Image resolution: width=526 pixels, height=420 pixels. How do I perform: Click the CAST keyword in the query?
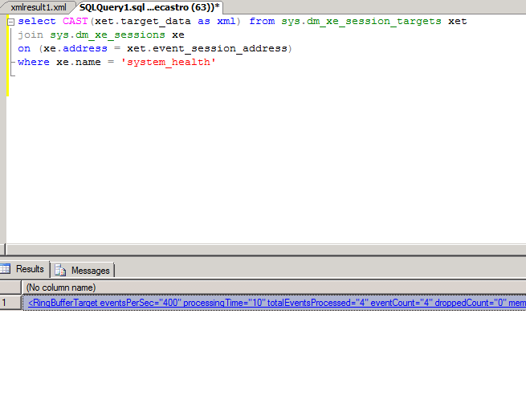75,21
